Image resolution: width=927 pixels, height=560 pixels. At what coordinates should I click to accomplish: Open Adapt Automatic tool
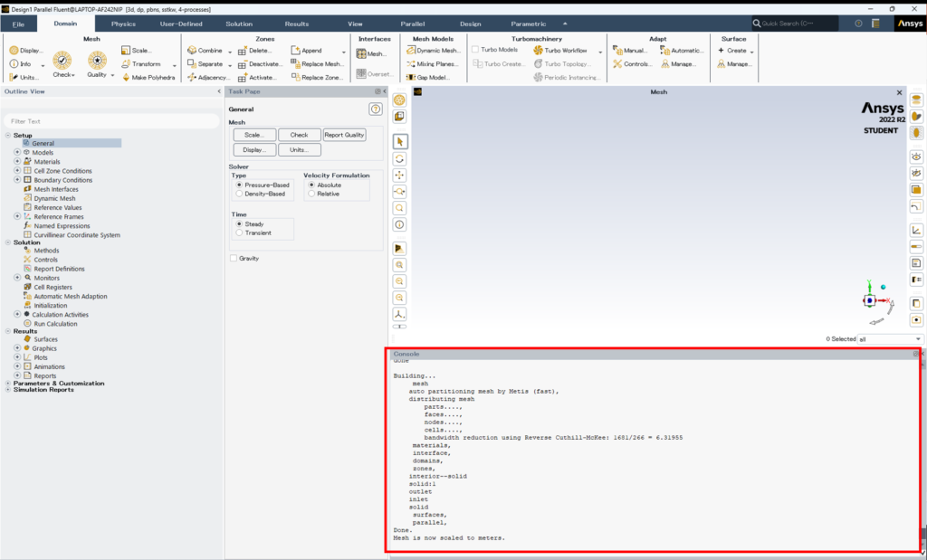pyautogui.click(x=682, y=51)
